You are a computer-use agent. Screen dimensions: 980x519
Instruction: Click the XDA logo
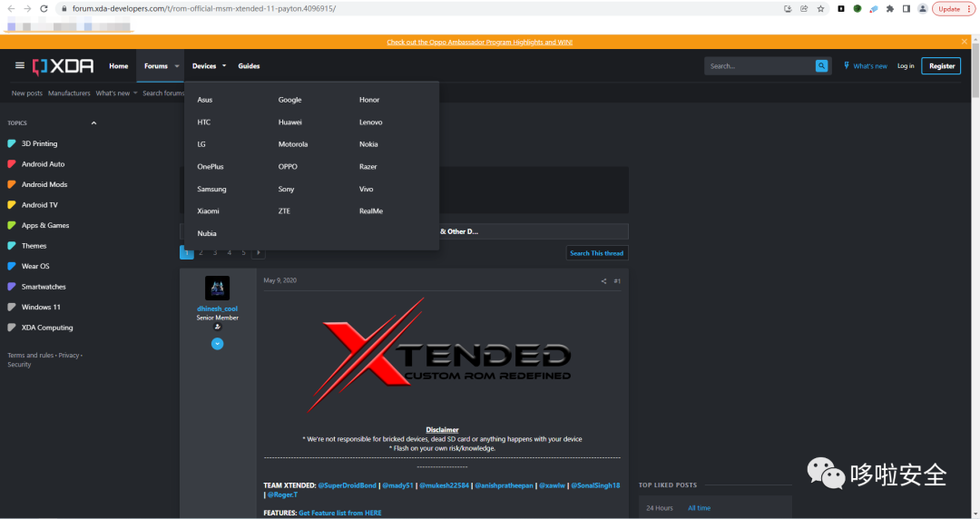click(64, 66)
